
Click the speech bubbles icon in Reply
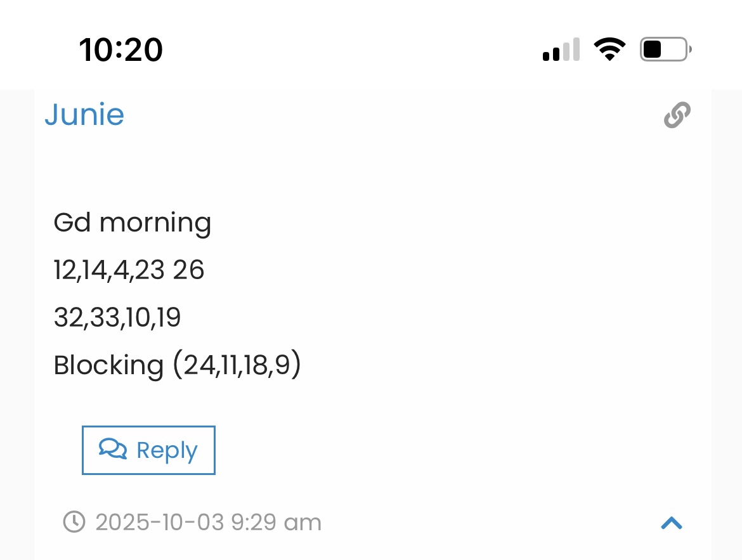point(113,449)
